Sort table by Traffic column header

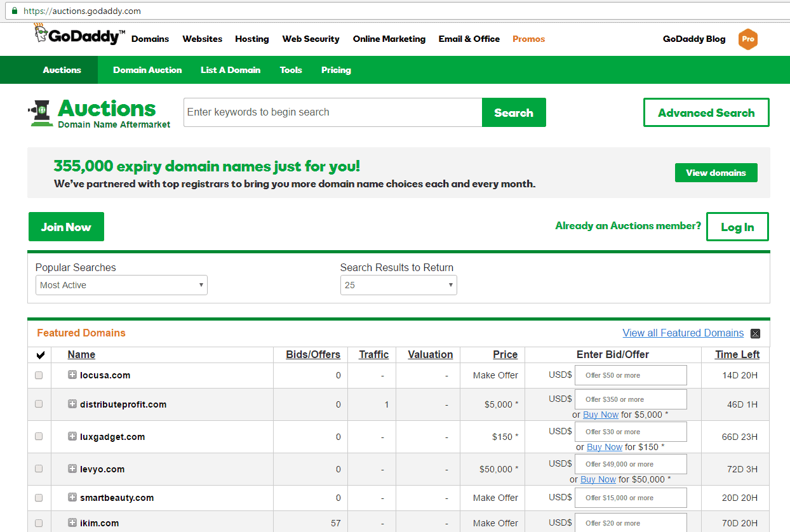point(373,354)
